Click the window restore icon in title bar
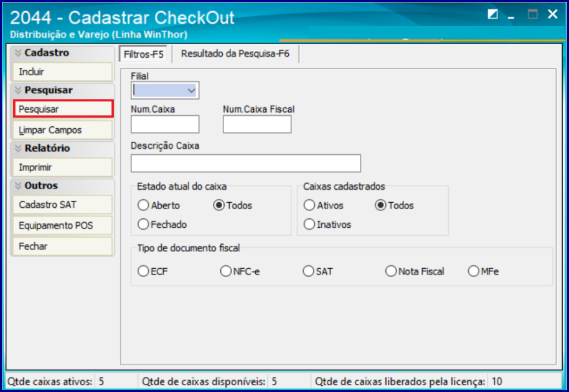The height and width of the screenshot is (392, 569). point(492,14)
